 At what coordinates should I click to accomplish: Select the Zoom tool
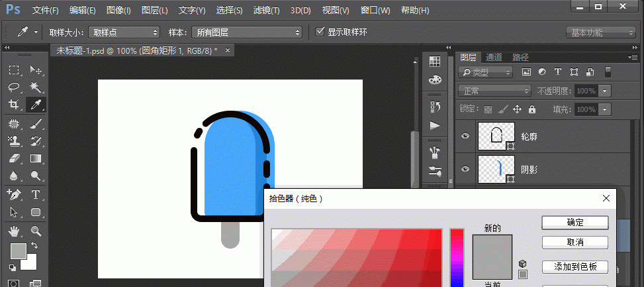pos(36,231)
